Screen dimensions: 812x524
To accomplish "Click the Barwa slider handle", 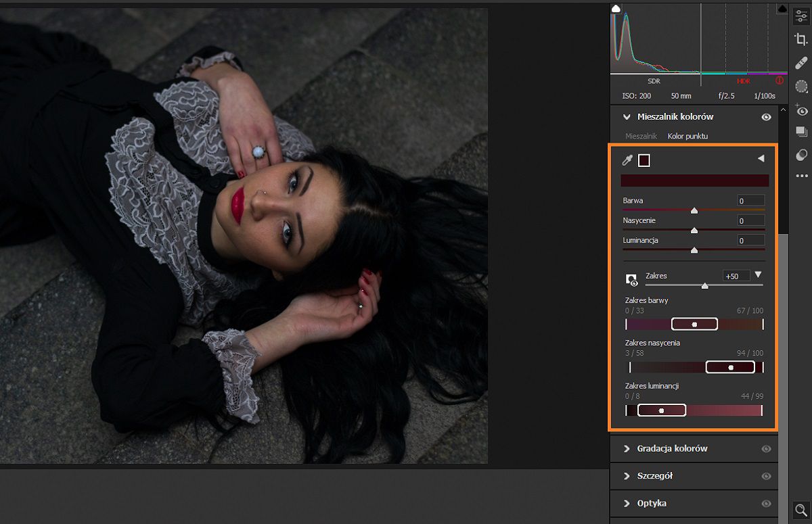I will tap(694, 211).
